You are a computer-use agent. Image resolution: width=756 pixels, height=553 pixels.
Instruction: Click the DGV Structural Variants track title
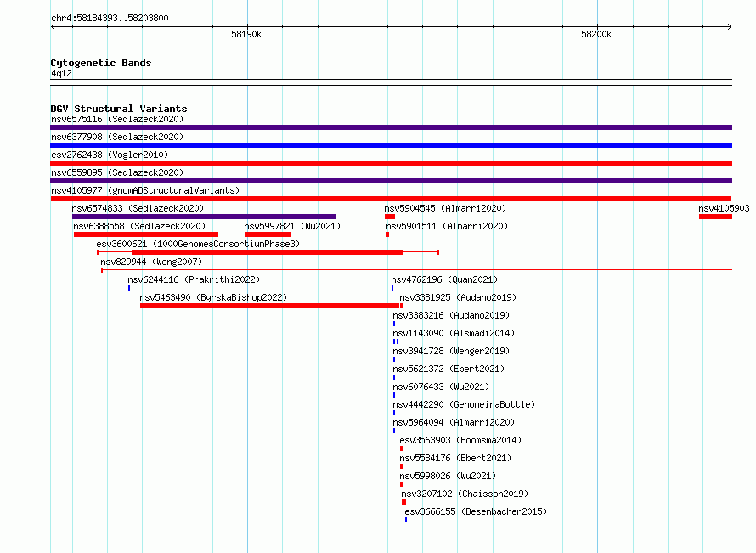(119, 109)
